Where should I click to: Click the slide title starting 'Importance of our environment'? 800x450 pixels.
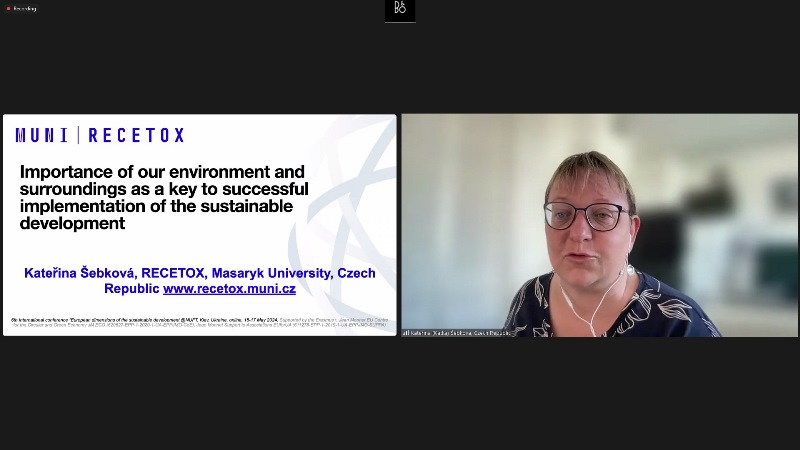point(164,197)
